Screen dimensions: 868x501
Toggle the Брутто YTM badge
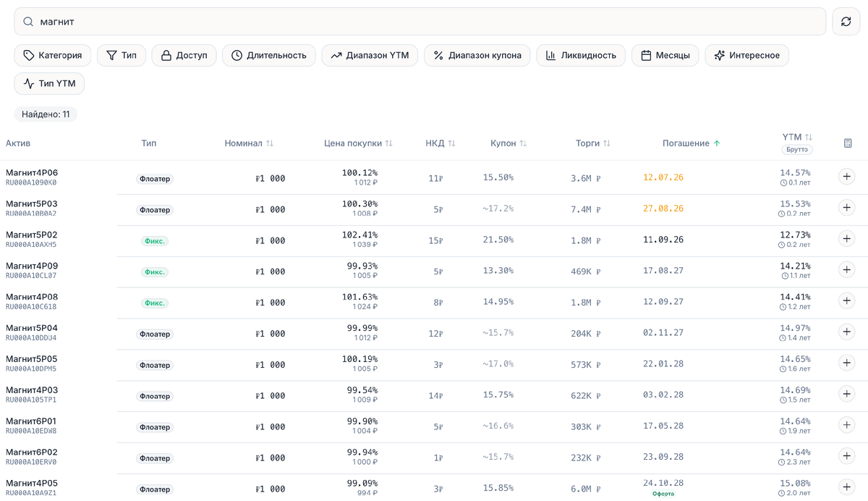pyautogui.click(x=796, y=150)
